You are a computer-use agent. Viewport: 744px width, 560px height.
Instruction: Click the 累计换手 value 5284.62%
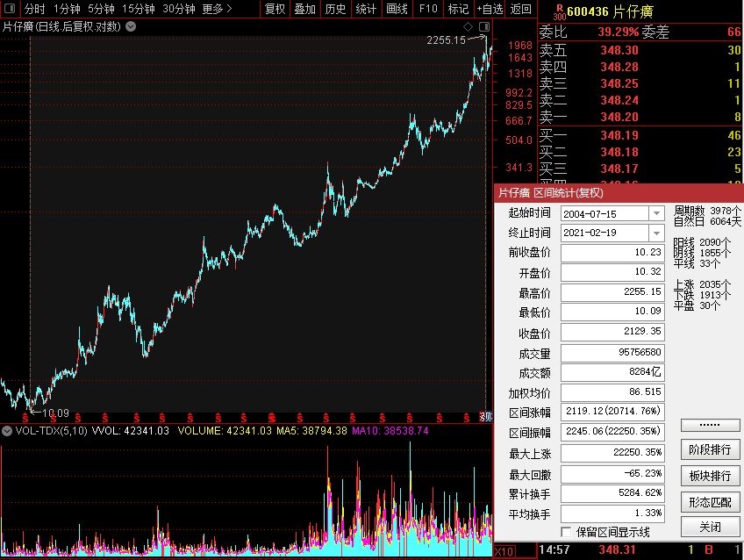[x=612, y=493]
